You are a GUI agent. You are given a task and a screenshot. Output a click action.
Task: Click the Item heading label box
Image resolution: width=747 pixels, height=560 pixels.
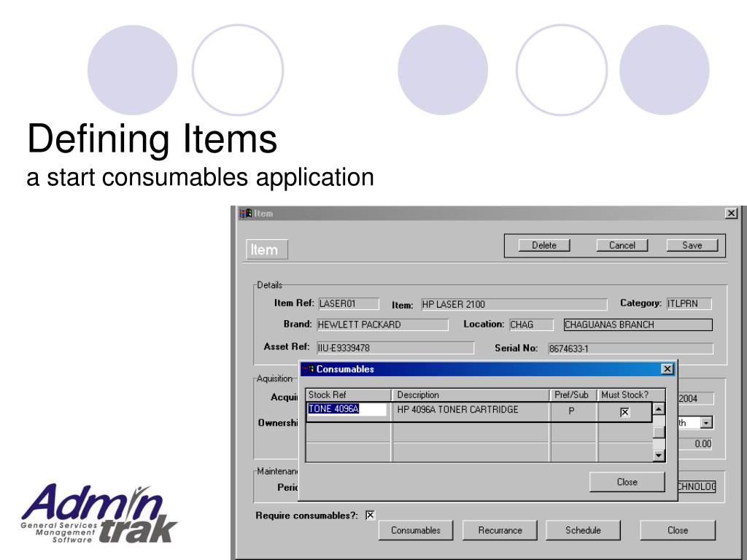tap(267, 249)
